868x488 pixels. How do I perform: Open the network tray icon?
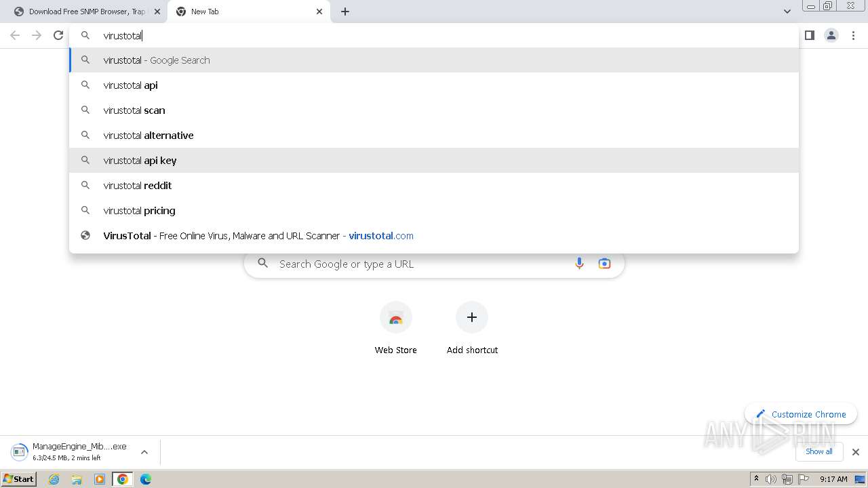click(787, 479)
